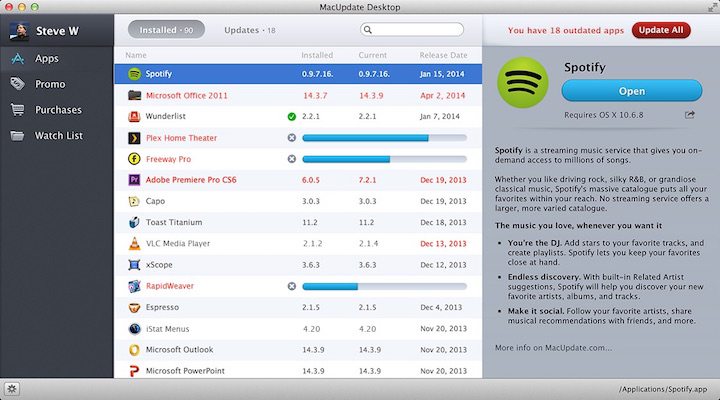Click the share icon beside Requires OS X
The image size is (720, 400).
[x=690, y=115]
